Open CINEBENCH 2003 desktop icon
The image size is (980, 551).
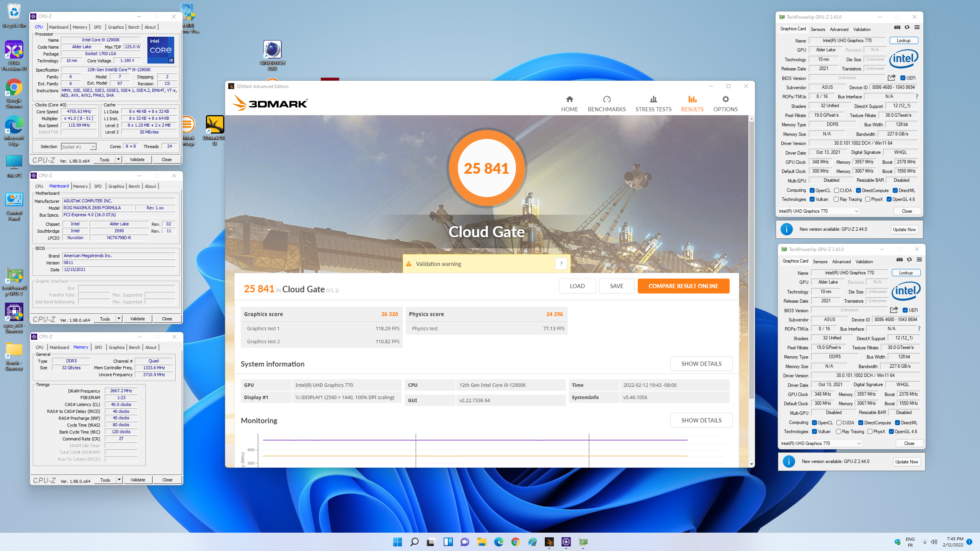[272, 55]
